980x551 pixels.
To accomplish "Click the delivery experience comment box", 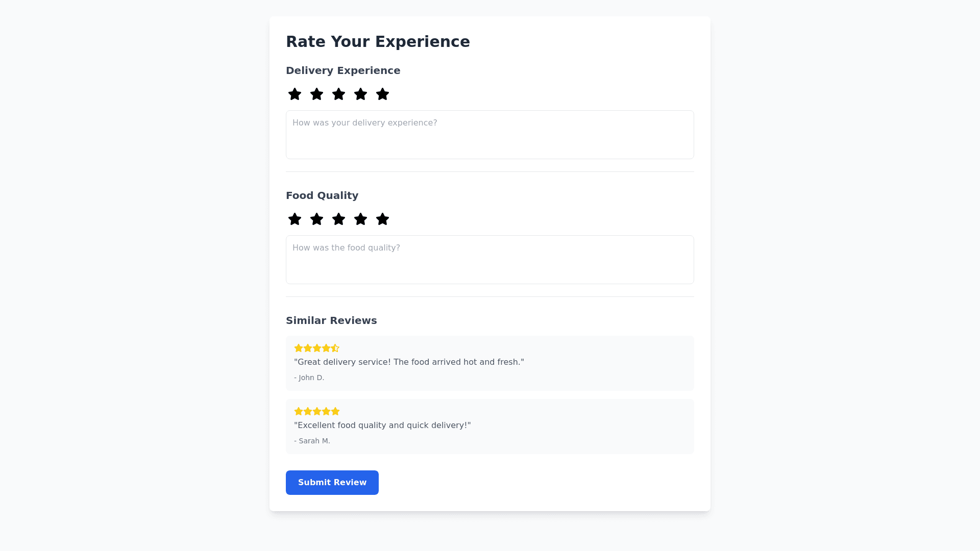I will coord(489,135).
